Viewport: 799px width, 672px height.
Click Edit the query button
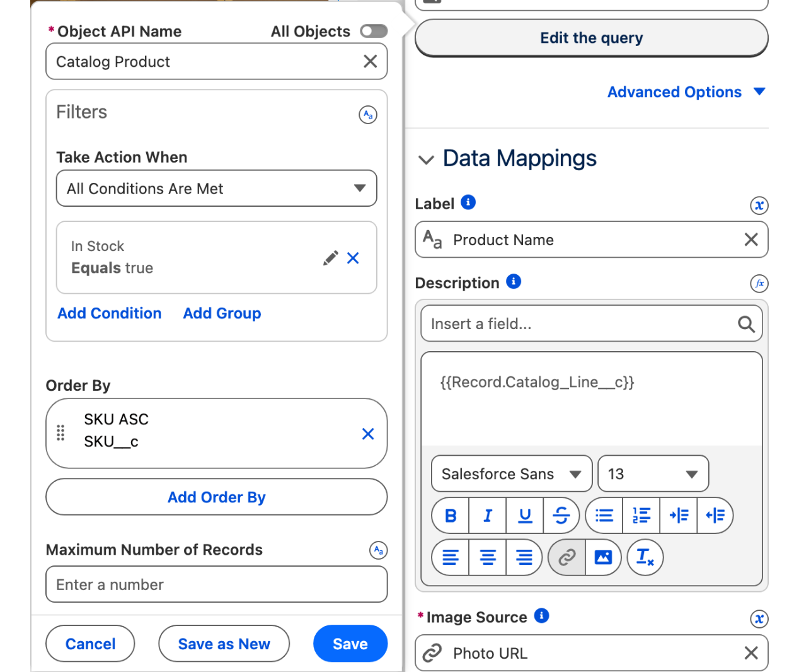pyautogui.click(x=592, y=38)
